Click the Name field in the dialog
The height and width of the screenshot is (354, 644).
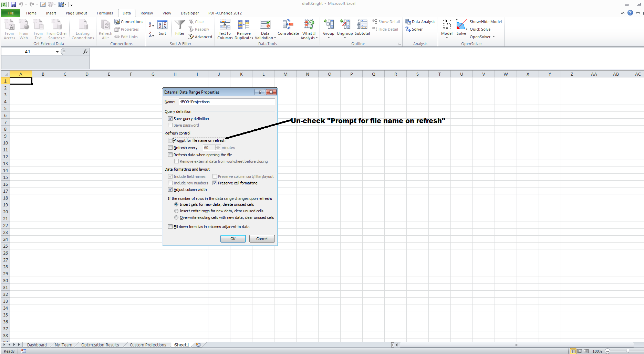click(227, 102)
